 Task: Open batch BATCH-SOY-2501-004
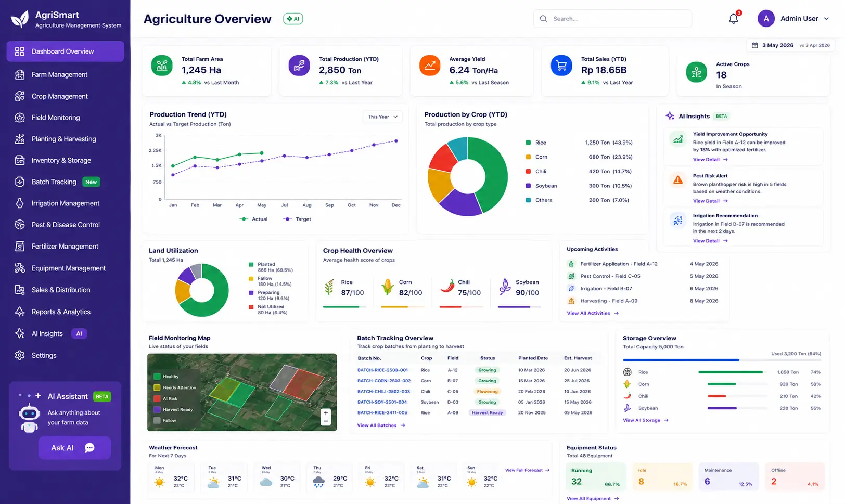[x=382, y=402]
